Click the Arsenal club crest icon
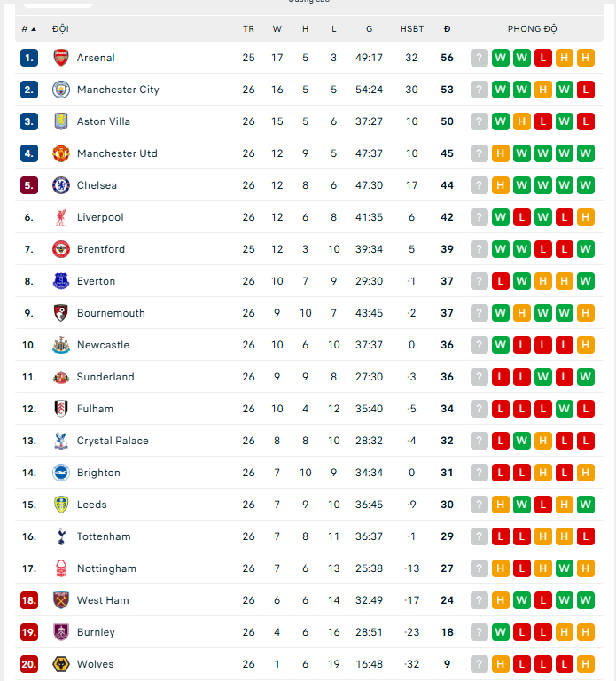 pyautogui.click(x=60, y=58)
